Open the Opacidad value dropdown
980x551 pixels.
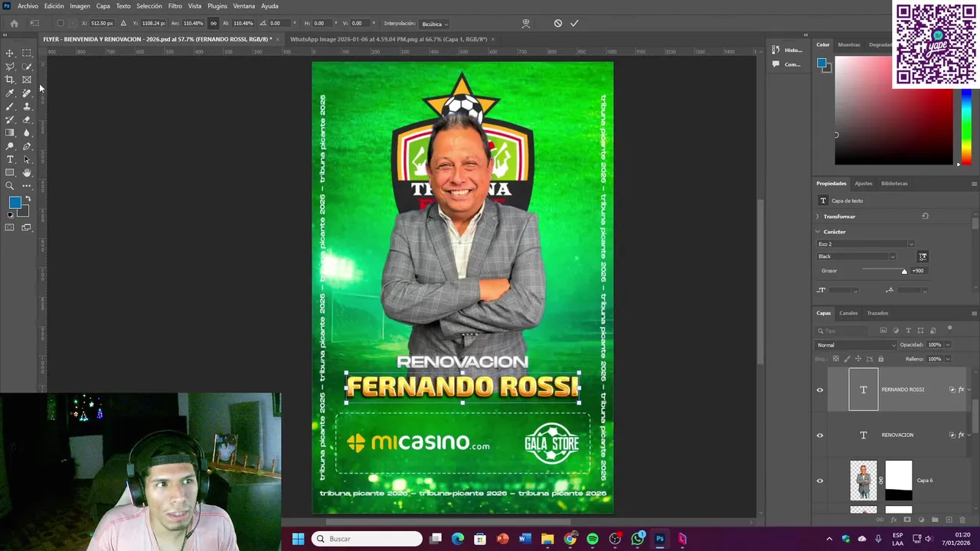(x=948, y=345)
